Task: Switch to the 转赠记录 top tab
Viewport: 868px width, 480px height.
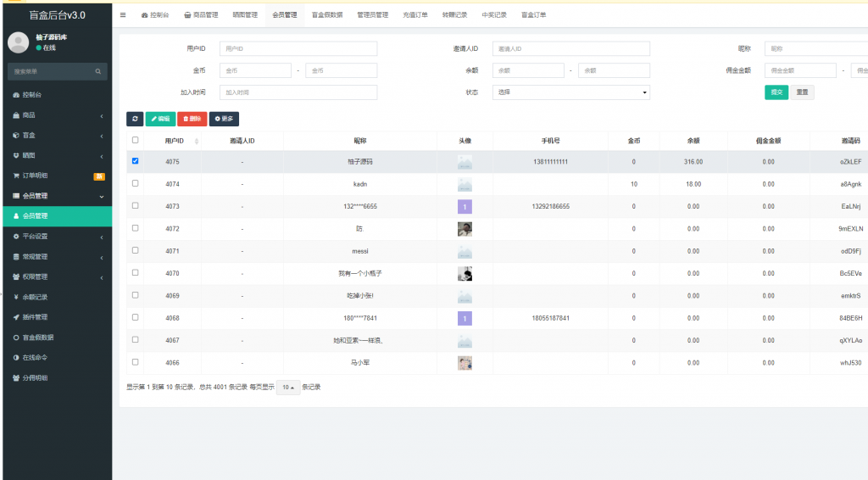Action: (454, 15)
